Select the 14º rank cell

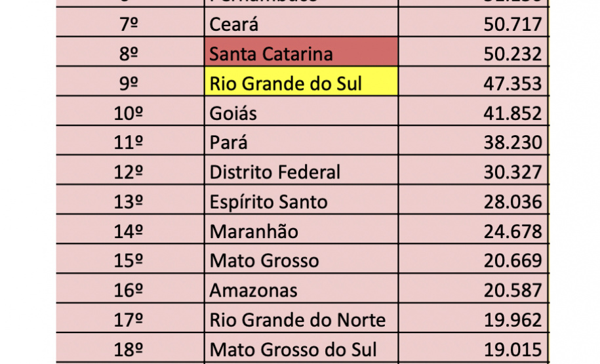tap(129, 232)
